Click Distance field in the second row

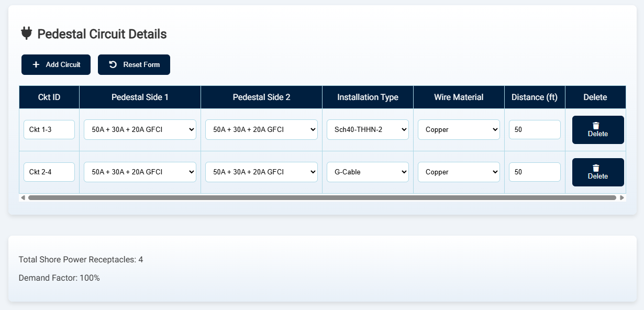(535, 172)
